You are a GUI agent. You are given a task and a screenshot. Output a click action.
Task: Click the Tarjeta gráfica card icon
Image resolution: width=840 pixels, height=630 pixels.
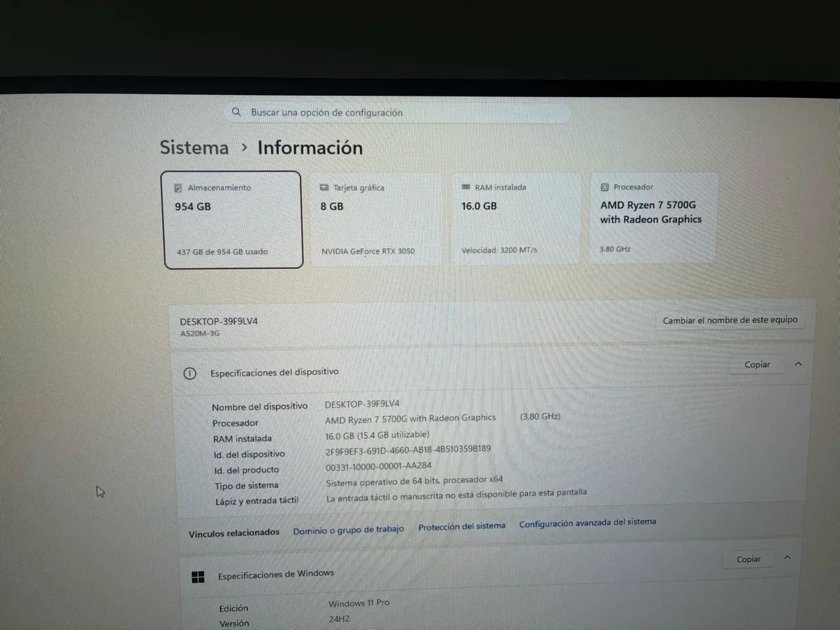[324, 188]
